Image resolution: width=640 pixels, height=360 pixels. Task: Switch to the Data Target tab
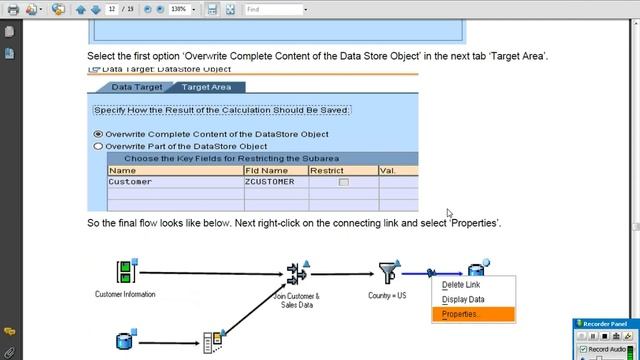(137, 87)
